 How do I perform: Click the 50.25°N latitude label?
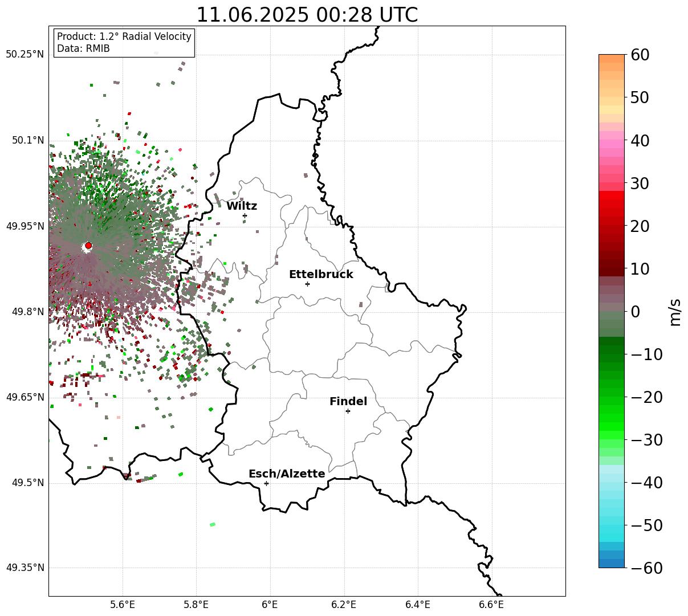click(25, 55)
